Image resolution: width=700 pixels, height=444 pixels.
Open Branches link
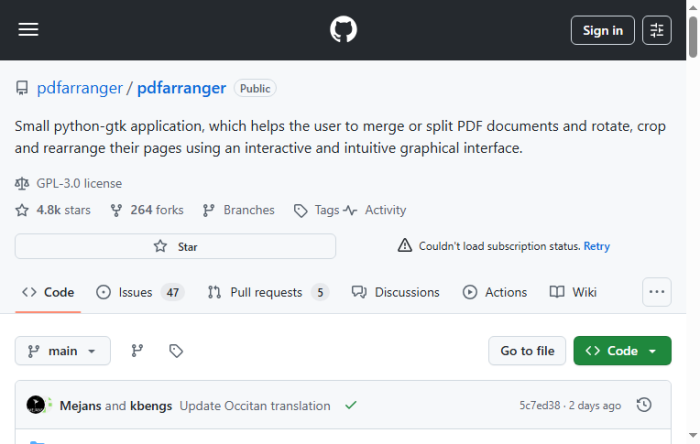[x=249, y=210]
